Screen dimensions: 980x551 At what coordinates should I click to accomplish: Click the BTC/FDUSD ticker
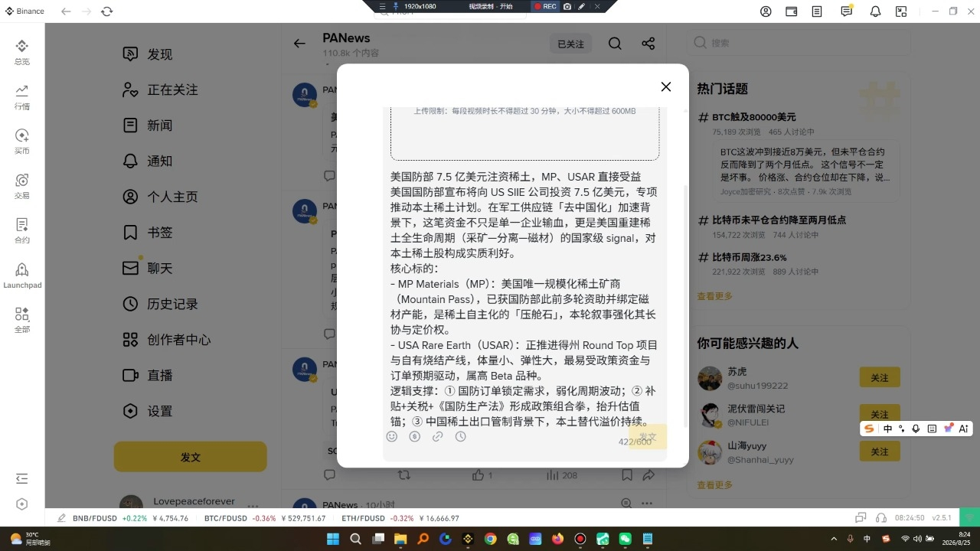pos(265,518)
